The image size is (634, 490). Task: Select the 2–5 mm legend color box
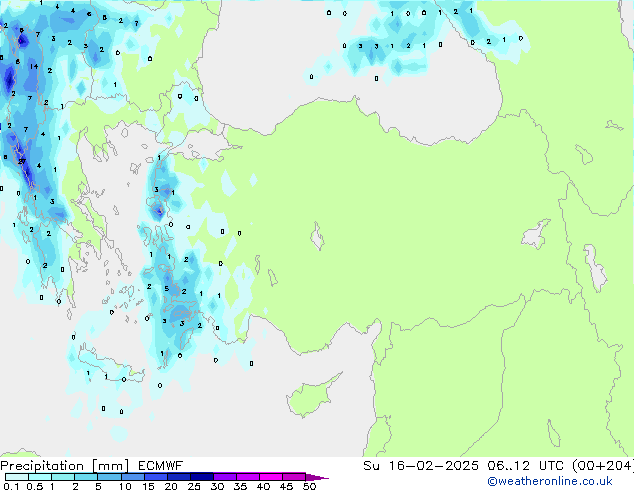tap(86, 477)
